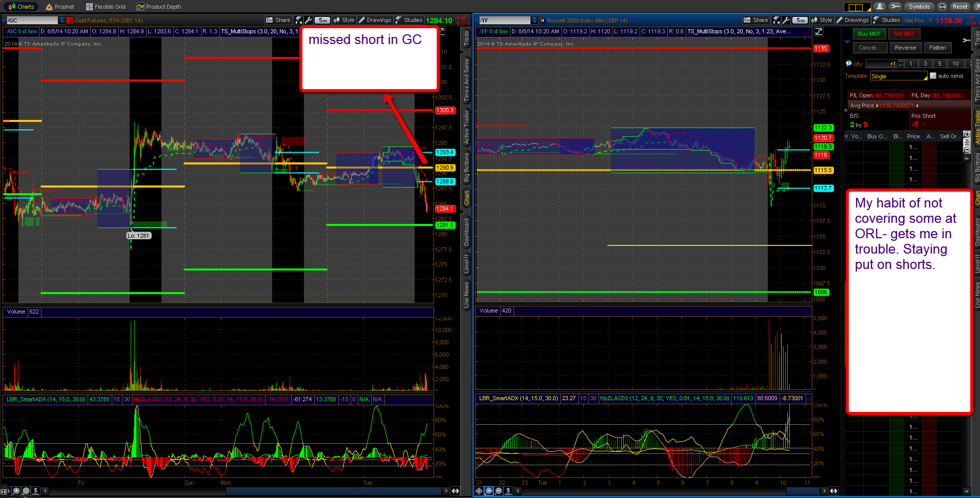The image size is (980, 498).
Task: Change /TF chart 5m timeframe
Action: (800, 20)
